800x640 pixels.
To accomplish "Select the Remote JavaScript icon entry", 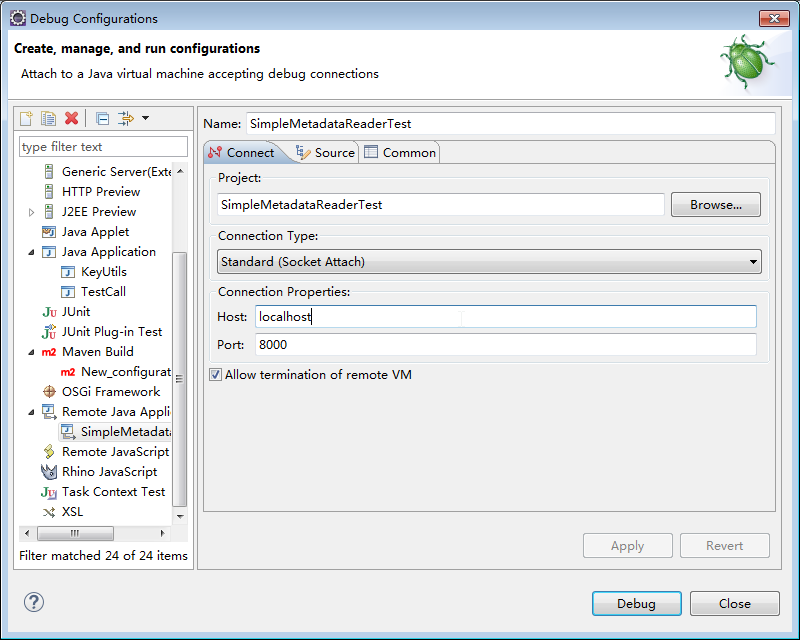I will pos(48,452).
